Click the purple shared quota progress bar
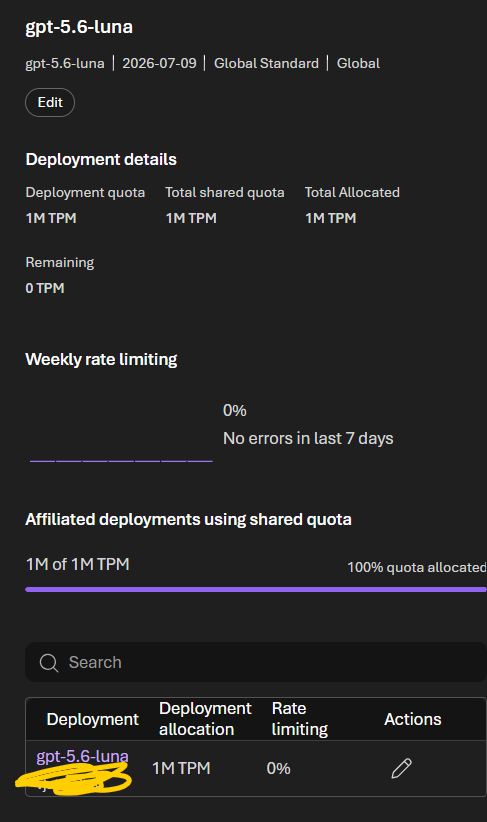The width and height of the screenshot is (487, 822). tap(256, 589)
